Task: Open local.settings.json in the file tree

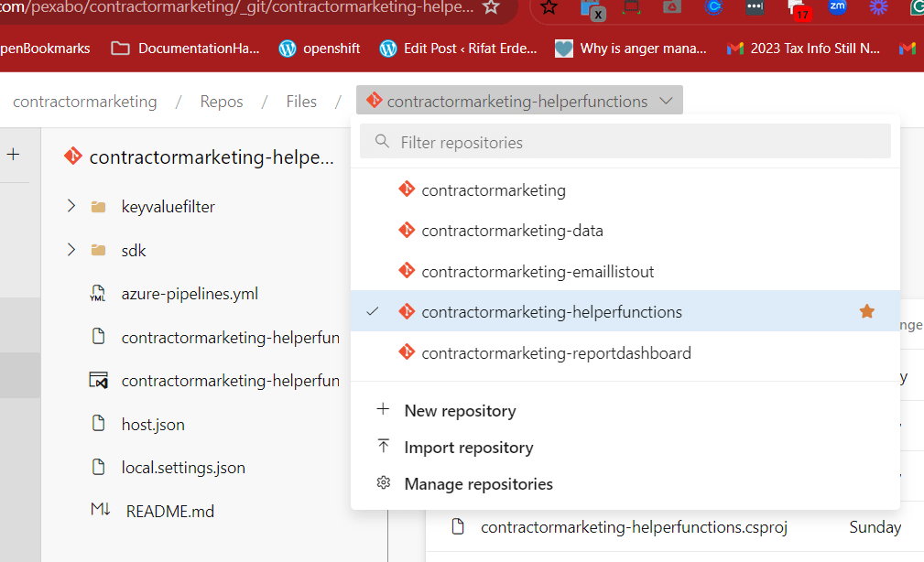Action: click(x=182, y=467)
